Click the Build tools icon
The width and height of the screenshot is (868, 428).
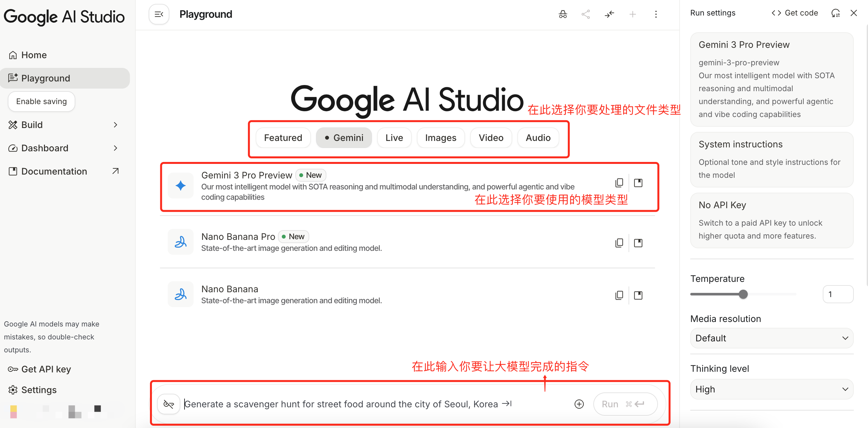[13, 125]
